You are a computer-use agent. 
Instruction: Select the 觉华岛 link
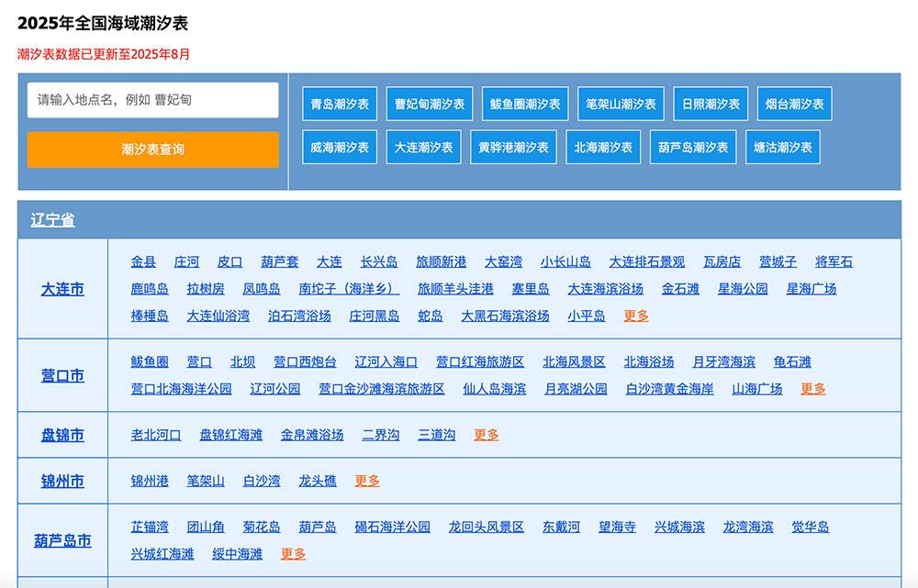click(x=811, y=527)
